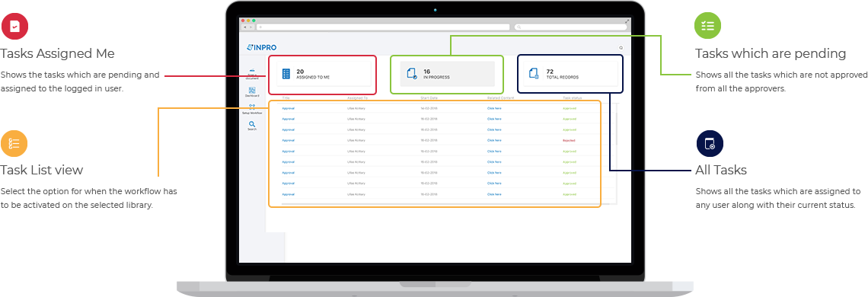Click the green pending tasks circle icon
Screen dimensions: 868x297
708,25
